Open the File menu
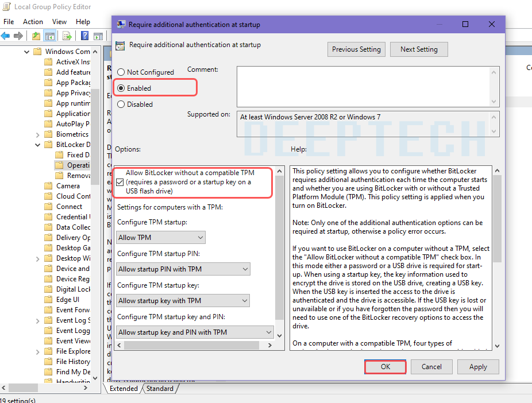This screenshot has height=403, width=532. 9,22
